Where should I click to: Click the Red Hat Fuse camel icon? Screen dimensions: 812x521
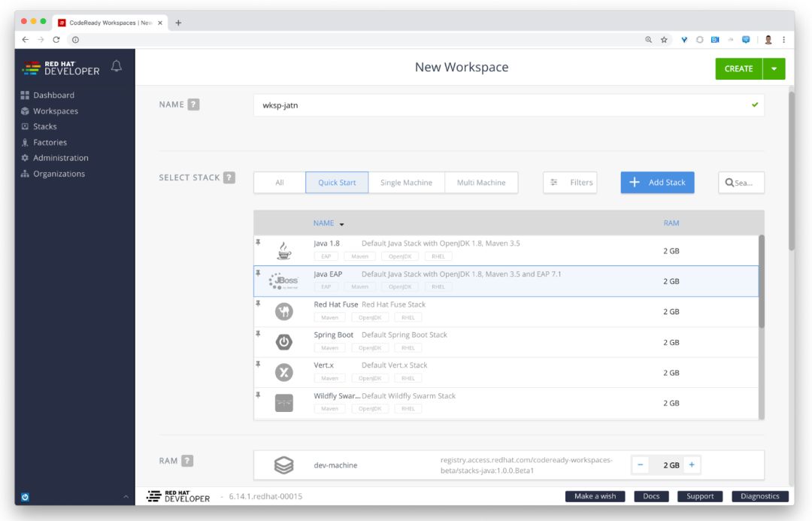283,311
